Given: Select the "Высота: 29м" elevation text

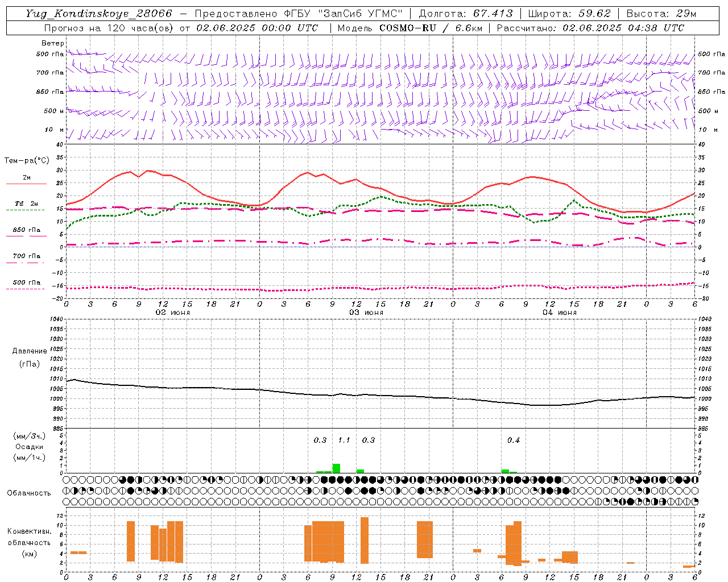Looking at the screenshot, I should click(661, 14).
